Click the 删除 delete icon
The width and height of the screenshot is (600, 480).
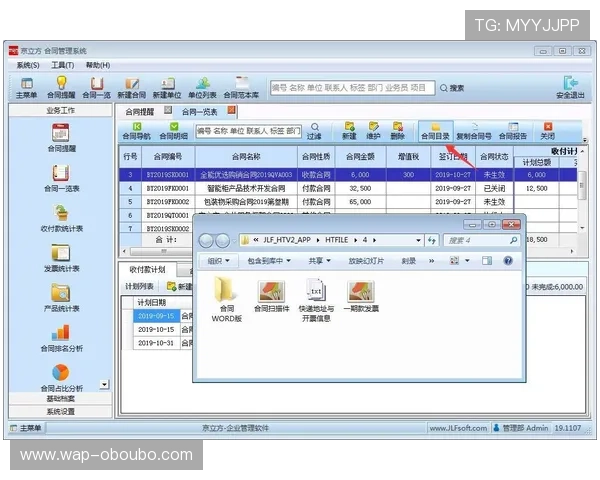[x=397, y=131]
